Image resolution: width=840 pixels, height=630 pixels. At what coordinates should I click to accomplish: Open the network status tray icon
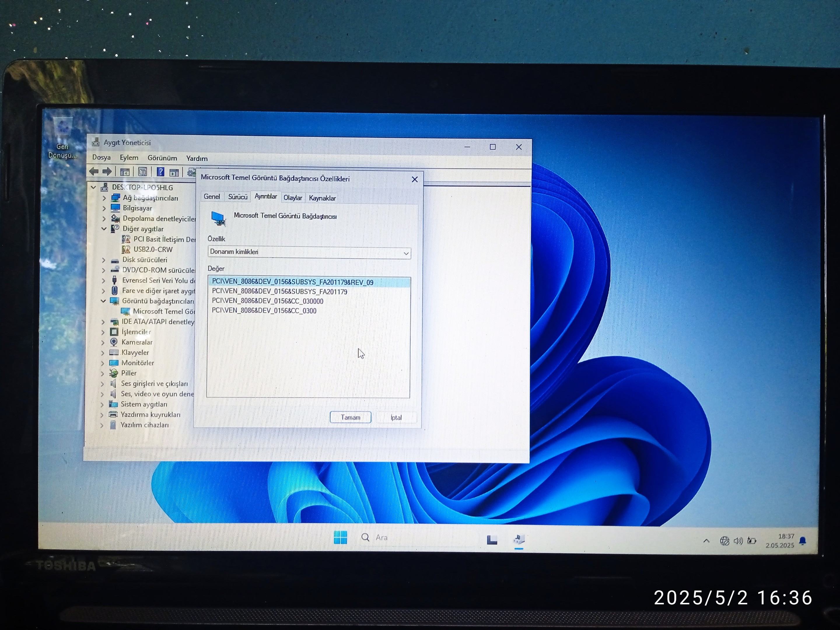[724, 541]
